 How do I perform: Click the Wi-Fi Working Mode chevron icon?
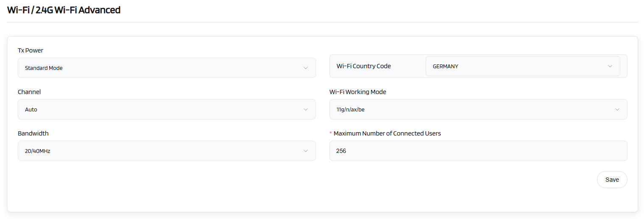tap(617, 109)
